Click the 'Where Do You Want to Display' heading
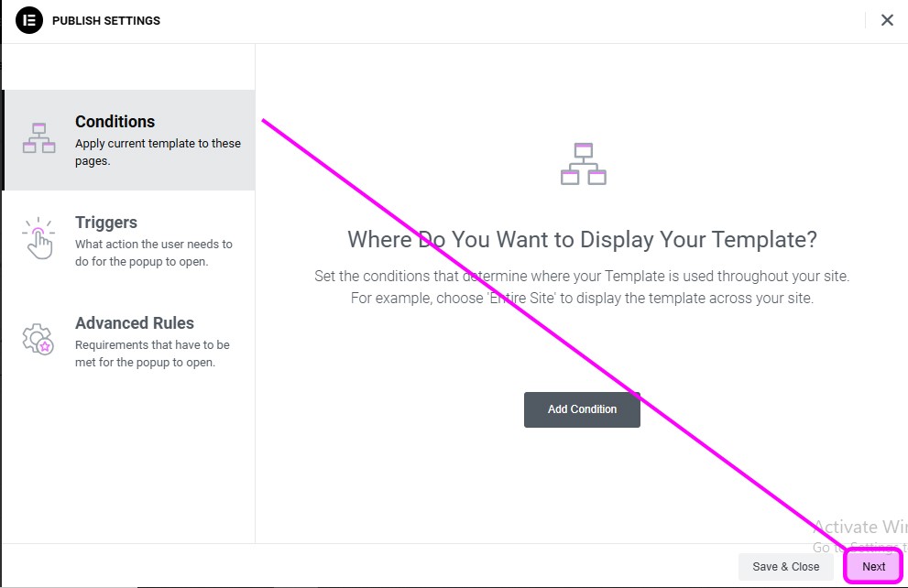The width and height of the screenshot is (908, 588). point(582,240)
